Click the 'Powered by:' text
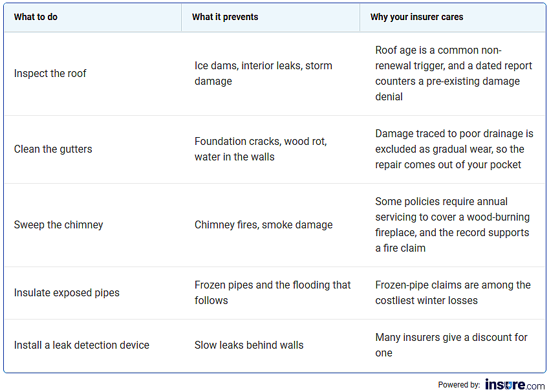This screenshot has height=392, width=549. pos(458,385)
